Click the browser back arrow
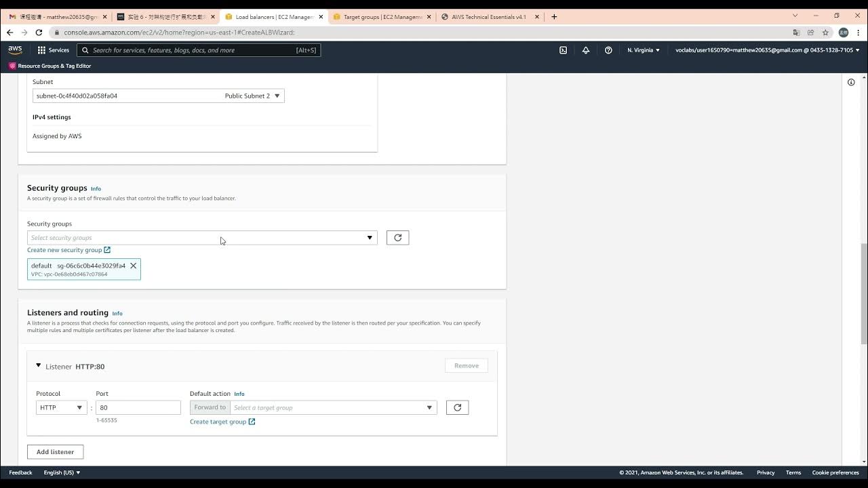 click(x=9, y=33)
